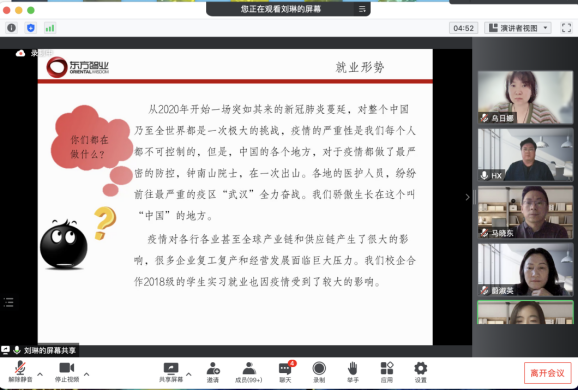Open screen-share options menu at top banner
The width and height of the screenshot is (578, 390).
(362, 9)
